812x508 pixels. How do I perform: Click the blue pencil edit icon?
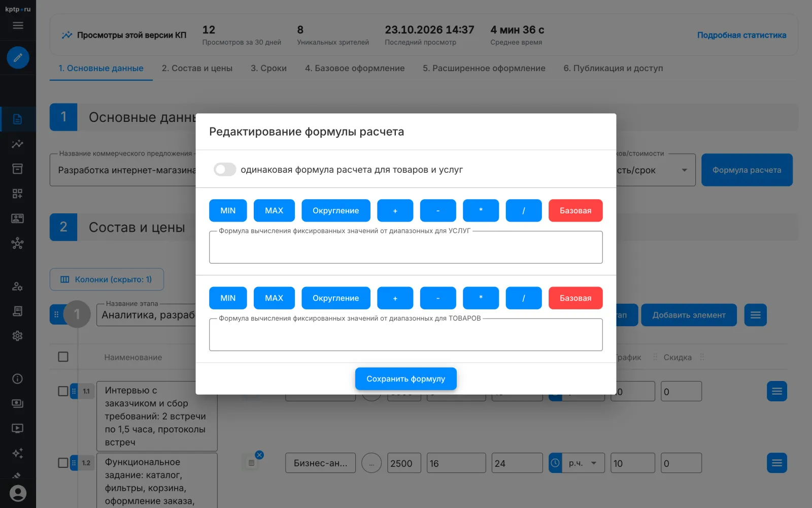[18, 57]
